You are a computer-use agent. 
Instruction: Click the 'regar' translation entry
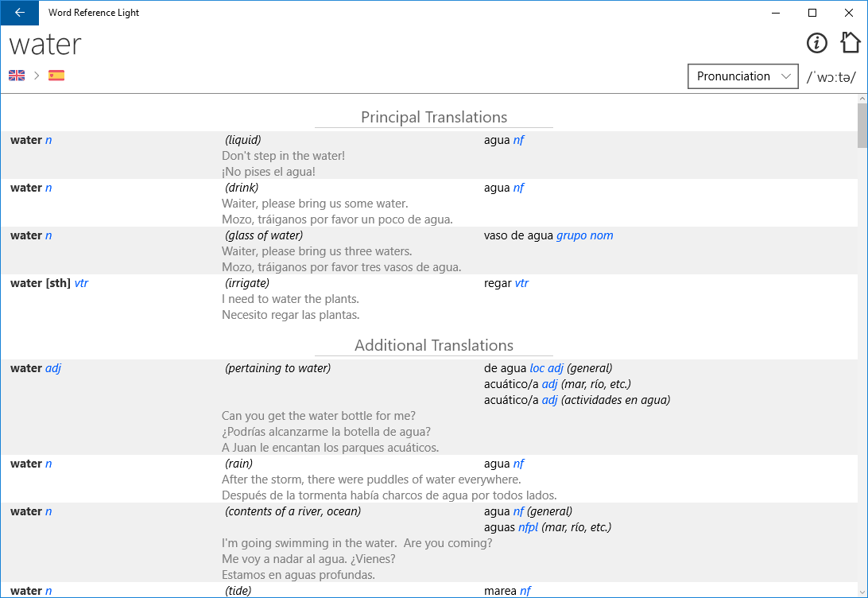(x=498, y=283)
